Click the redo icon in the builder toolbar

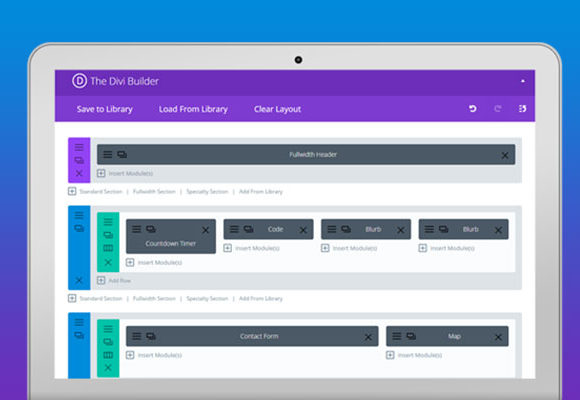tap(498, 109)
